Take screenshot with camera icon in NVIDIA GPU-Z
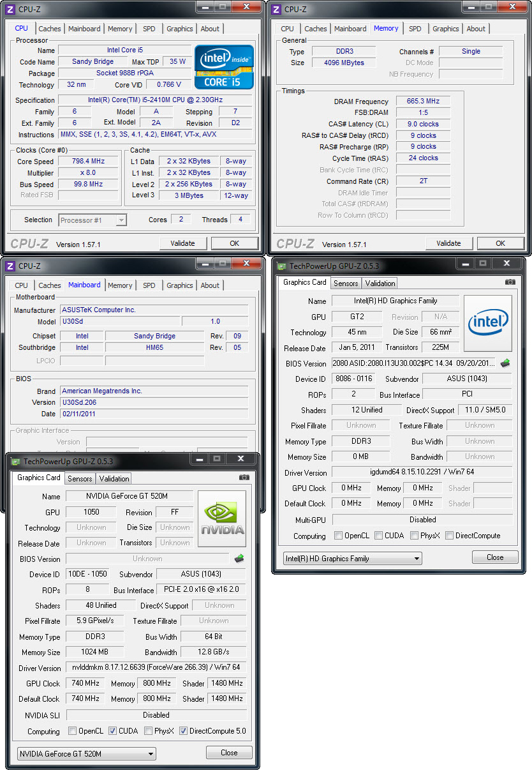The width and height of the screenshot is (532, 770). click(244, 477)
